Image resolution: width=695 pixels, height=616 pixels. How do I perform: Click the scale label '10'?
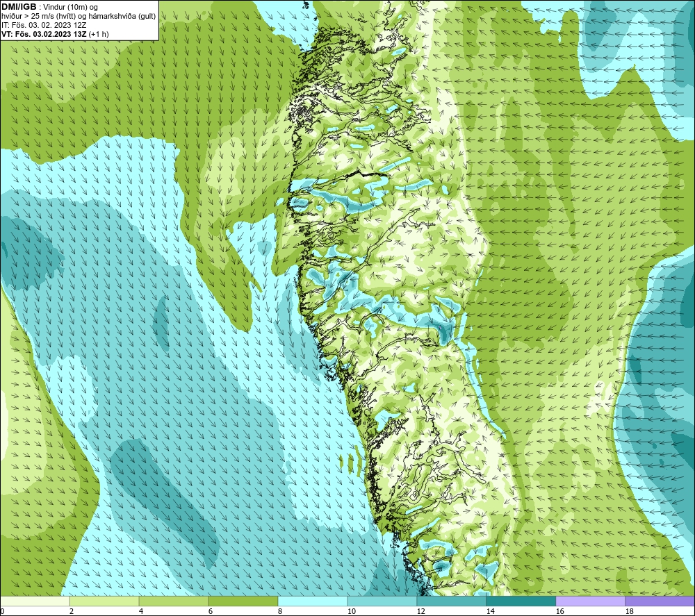(x=352, y=611)
